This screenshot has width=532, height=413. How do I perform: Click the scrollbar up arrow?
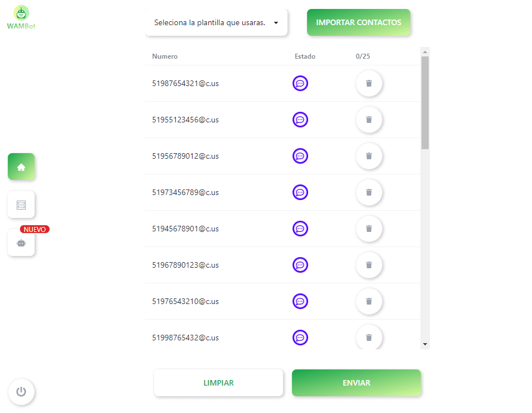point(425,52)
